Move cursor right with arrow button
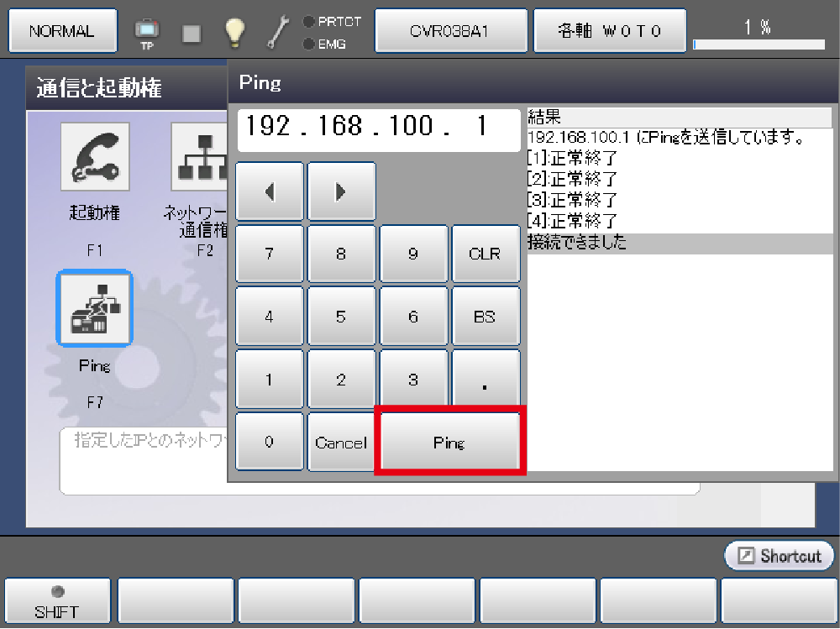840x629 pixels. click(341, 191)
